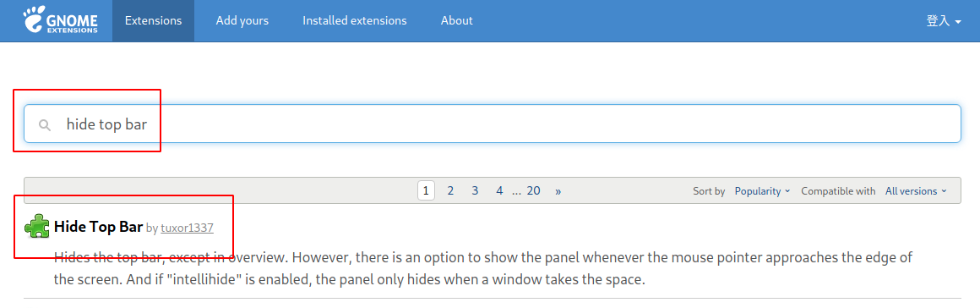Open the Extensions tab

pyautogui.click(x=153, y=20)
